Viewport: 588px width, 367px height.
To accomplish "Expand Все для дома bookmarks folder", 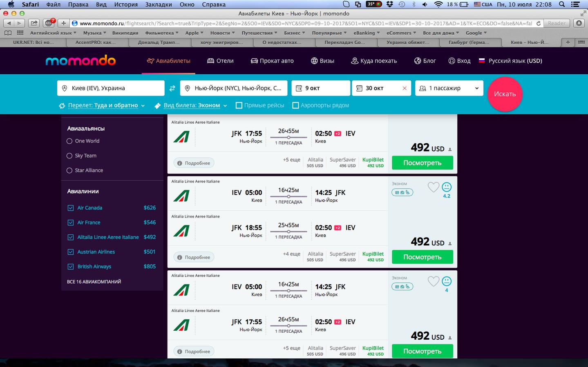I will click(441, 33).
